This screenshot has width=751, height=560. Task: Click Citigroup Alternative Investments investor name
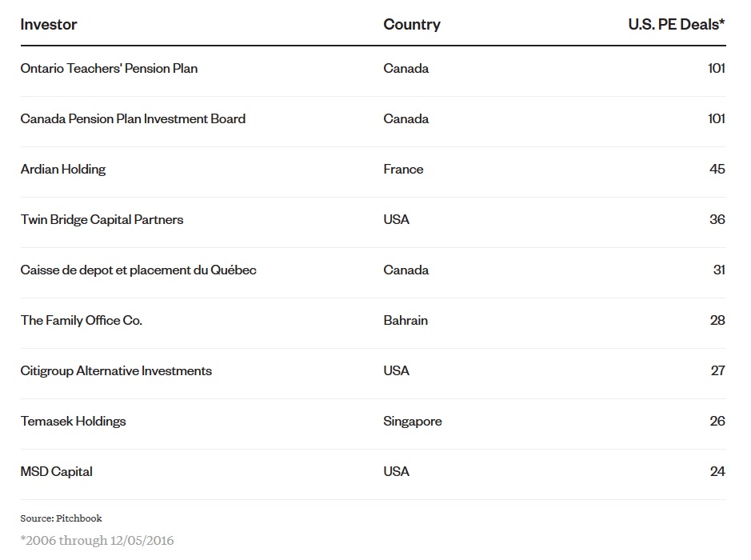(x=116, y=371)
